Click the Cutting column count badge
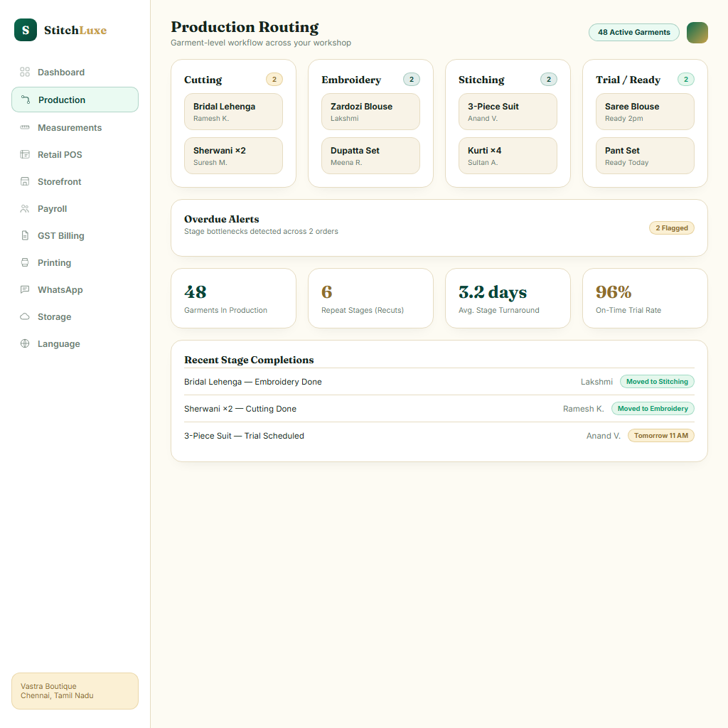This screenshot has width=728, height=728. click(274, 80)
